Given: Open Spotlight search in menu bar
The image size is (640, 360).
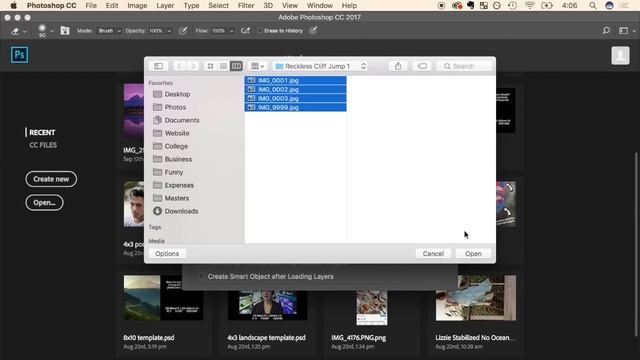Looking at the screenshot, I should point(593,6).
